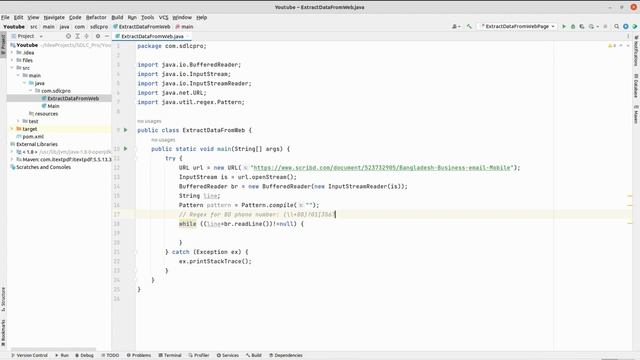Viewport: 640px width, 360px height.
Task: Open the File menu
Action: tap(5, 18)
